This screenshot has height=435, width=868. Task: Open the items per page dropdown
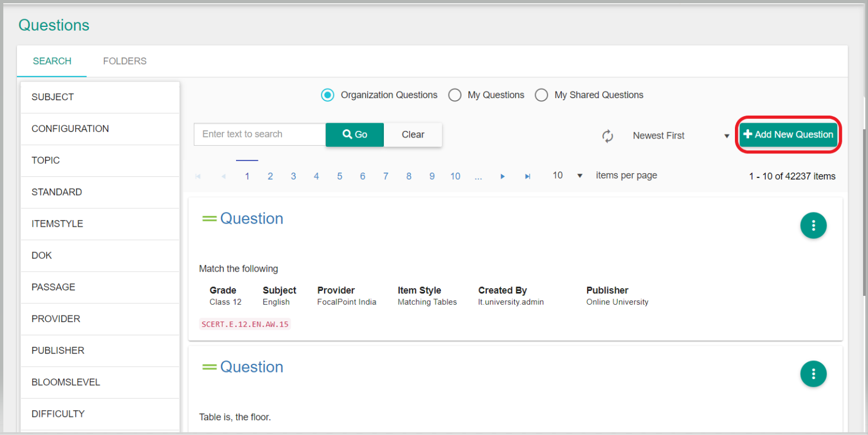coord(567,176)
